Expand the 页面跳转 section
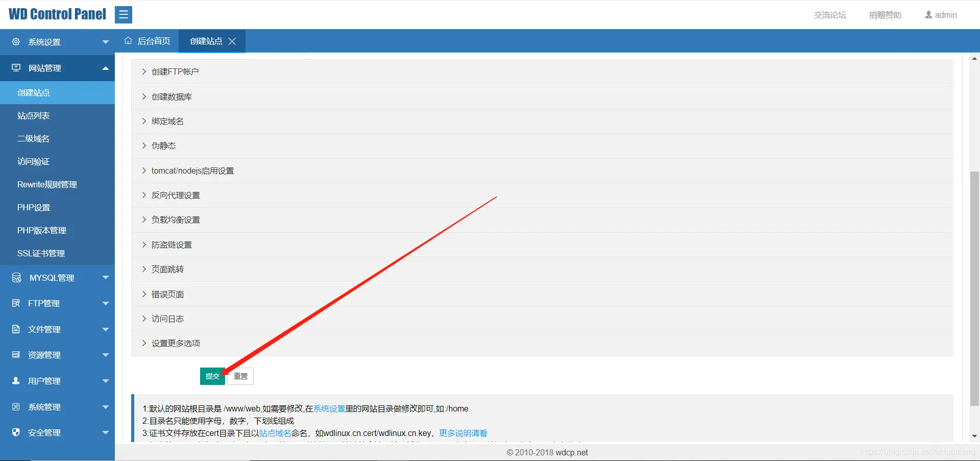This screenshot has width=980, height=461. (542, 270)
